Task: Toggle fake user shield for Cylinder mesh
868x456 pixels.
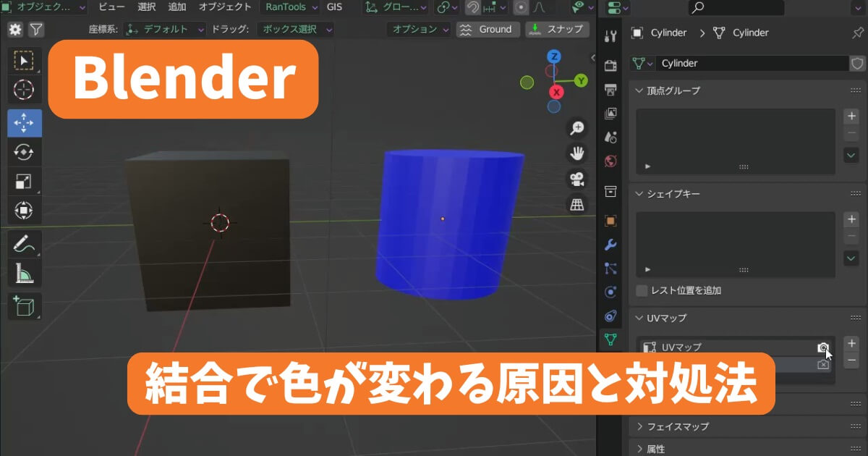Action: [857, 63]
